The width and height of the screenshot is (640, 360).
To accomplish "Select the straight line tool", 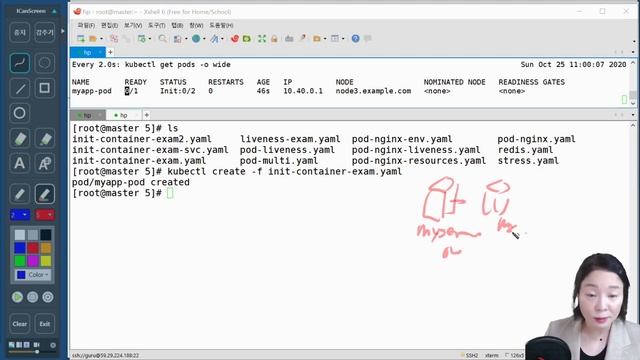I will 20,88.
